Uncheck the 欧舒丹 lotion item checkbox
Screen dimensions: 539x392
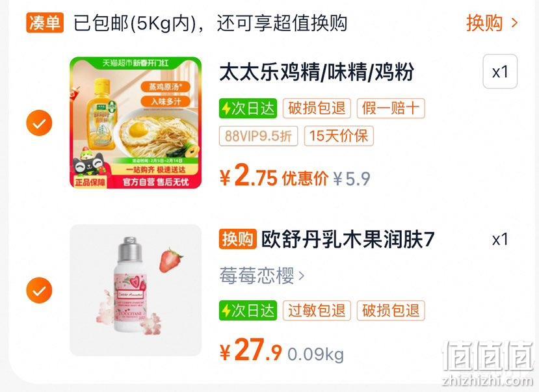[39, 291]
